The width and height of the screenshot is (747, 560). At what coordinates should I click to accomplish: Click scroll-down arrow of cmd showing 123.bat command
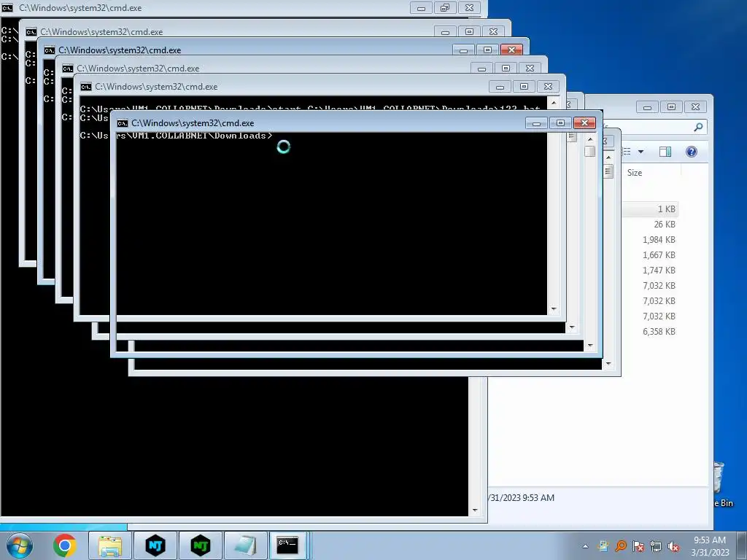click(554, 309)
